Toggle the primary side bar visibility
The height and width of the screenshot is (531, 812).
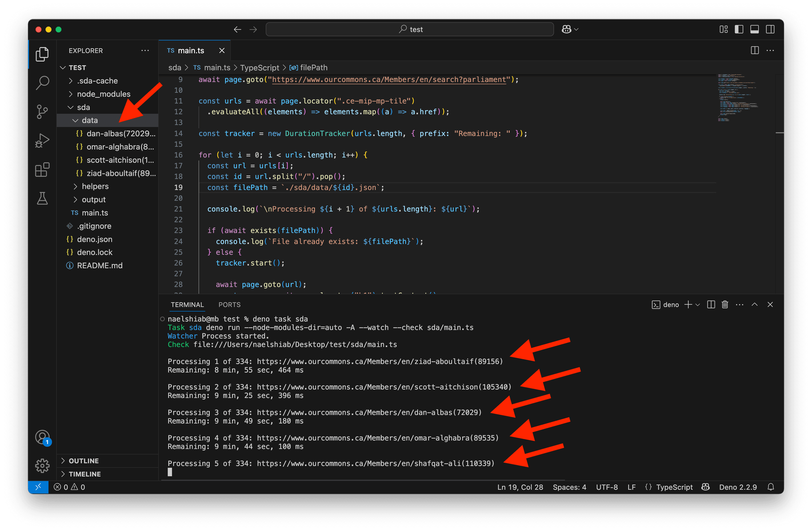[739, 29]
